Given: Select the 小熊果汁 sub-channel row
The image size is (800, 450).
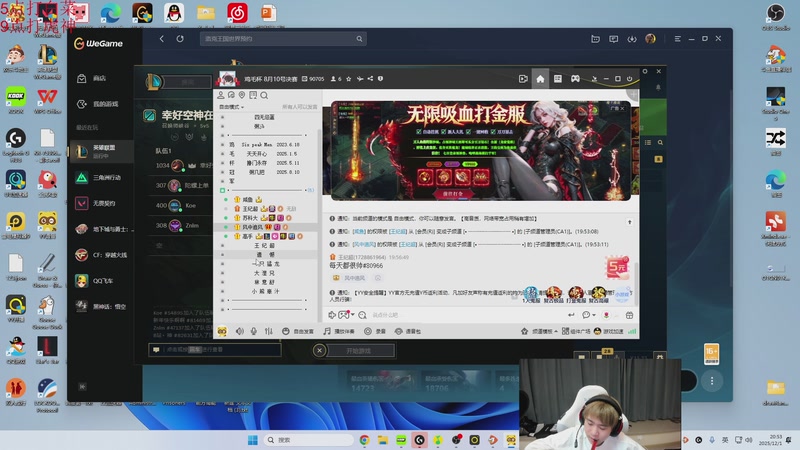Looking at the screenshot, I should point(266,291).
